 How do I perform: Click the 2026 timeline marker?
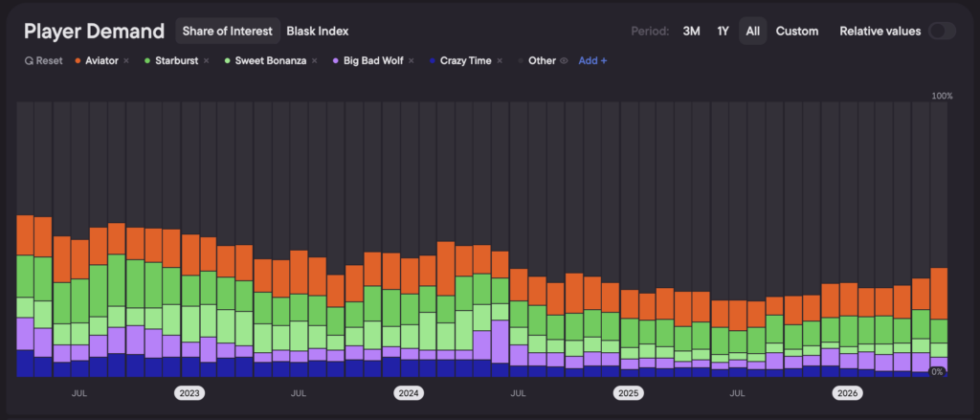click(848, 393)
